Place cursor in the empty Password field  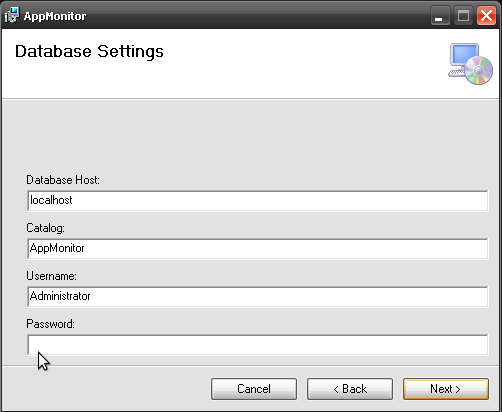tap(258, 345)
